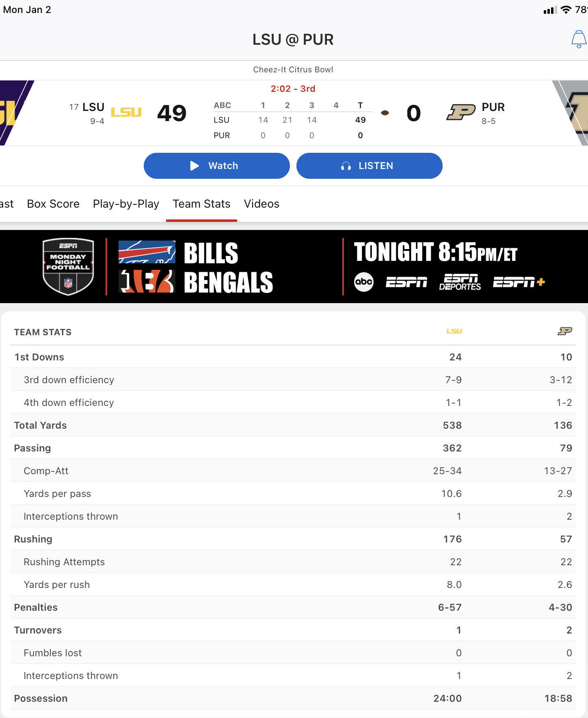The width and height of the screenshot is (588, 718).
Task: Switch to the Box Score tab
Action: click(53, 204)
